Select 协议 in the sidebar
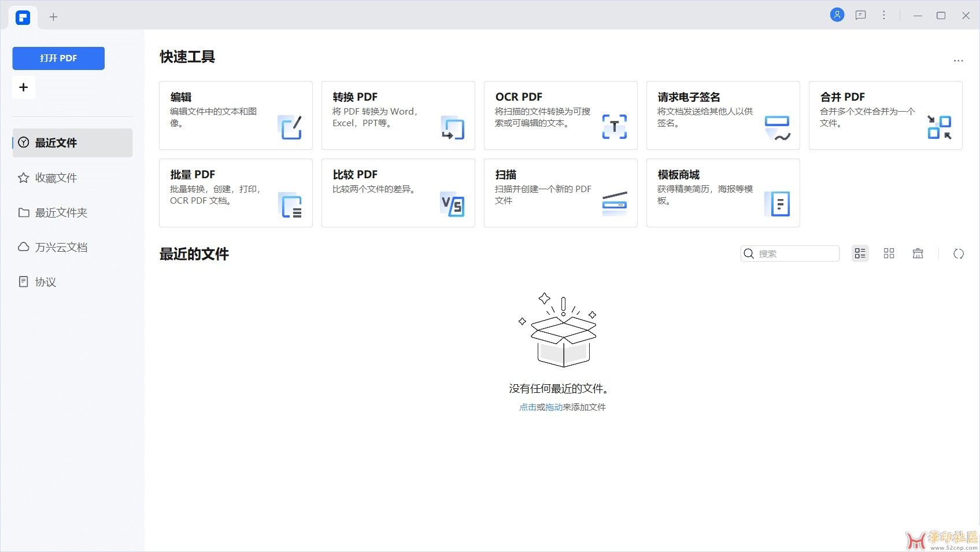980x552 pixels. [45, 282]
